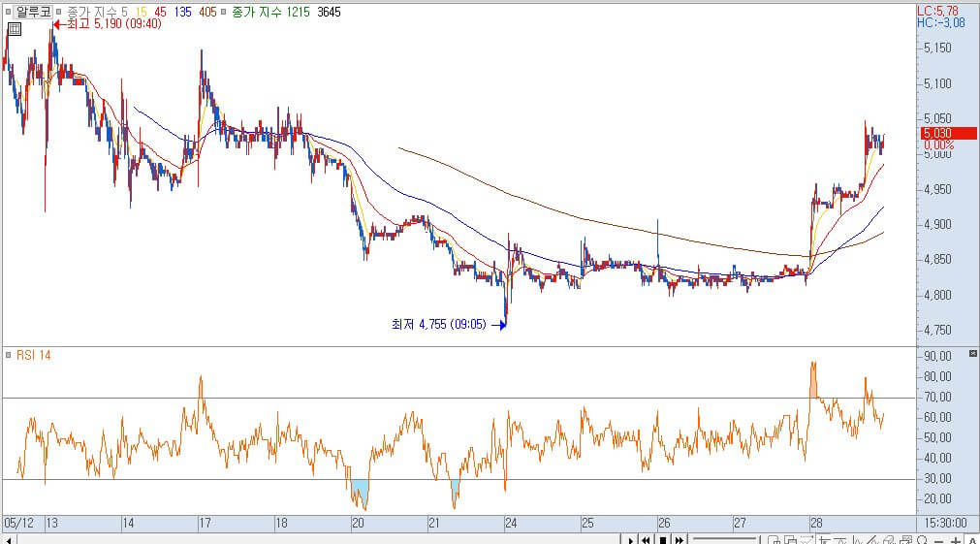This screenshot has height=544, width=980.
Task: Click the 70.00 RSI axis level
Action: pos(937,397)
